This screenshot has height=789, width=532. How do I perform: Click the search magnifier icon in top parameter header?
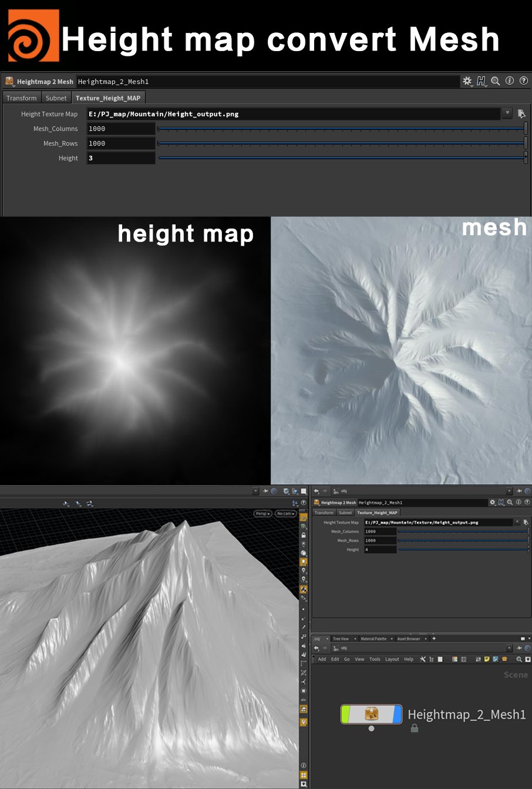[x=496, y=81]
